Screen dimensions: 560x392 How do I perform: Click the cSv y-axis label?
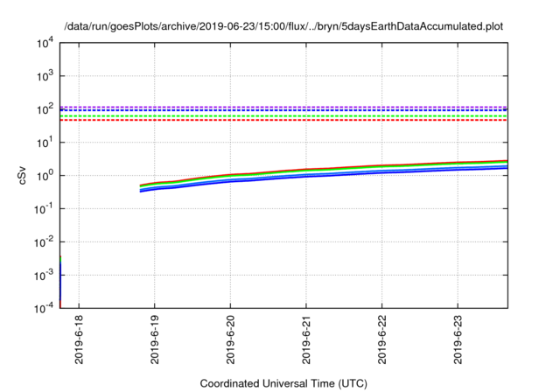click(22, 175)
